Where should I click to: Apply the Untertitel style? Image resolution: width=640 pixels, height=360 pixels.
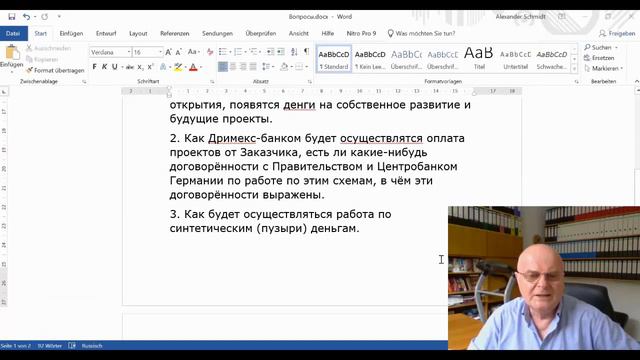pyautogui.click(x=516, y=59)
